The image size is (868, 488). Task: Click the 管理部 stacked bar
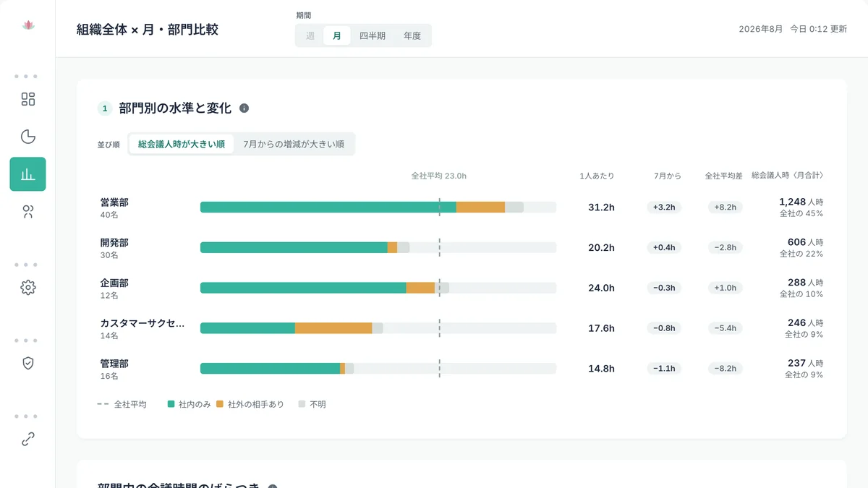[378, 369]
